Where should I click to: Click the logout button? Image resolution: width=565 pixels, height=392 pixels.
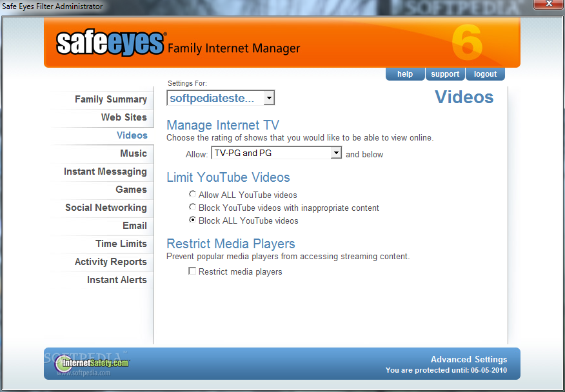pos(485,74)
